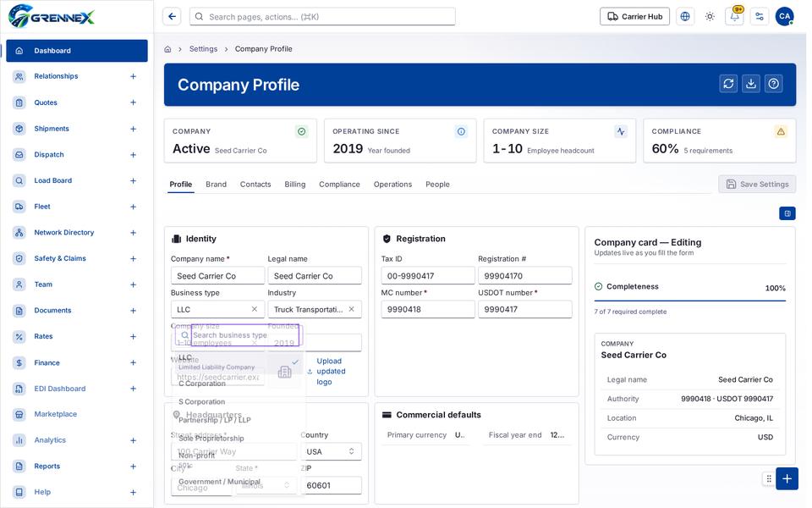
Task: Click the green check icon on the Company card
Action: pyautogui.click(x=301, y=132)
